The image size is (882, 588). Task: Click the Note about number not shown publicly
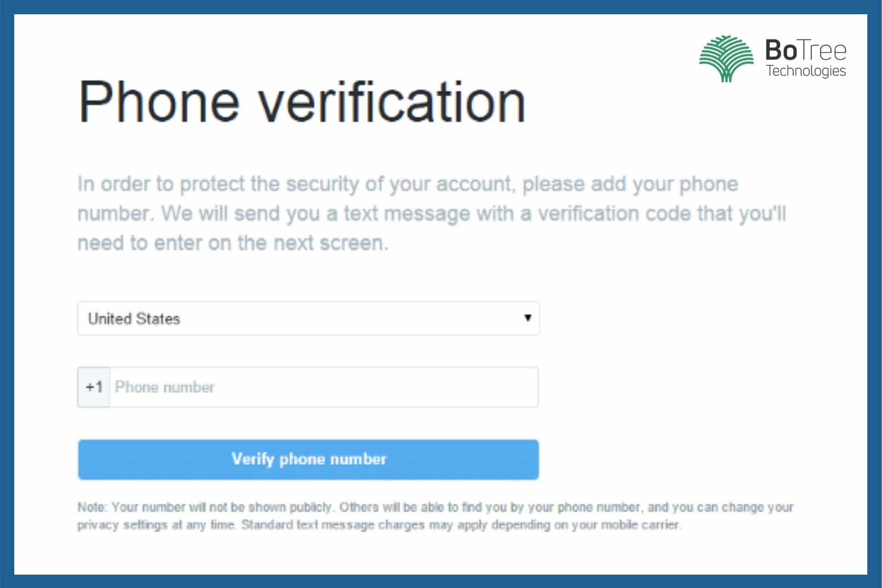coord(435,507)
